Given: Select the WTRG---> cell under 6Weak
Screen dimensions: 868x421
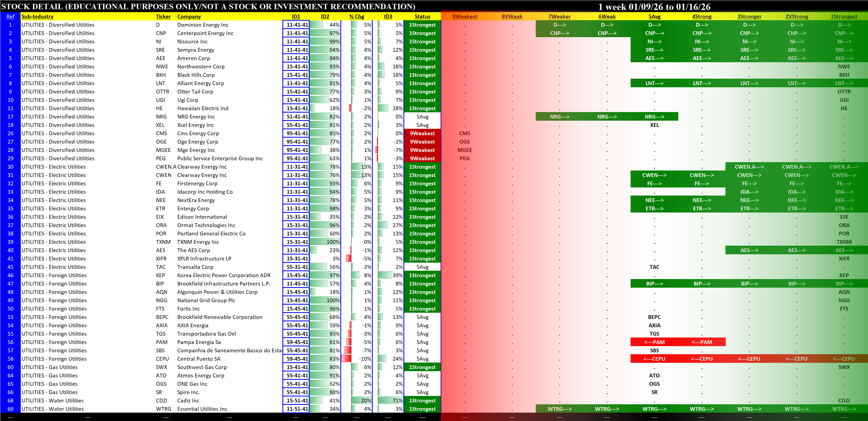Looking at the screenshot, I should (607, 409).
